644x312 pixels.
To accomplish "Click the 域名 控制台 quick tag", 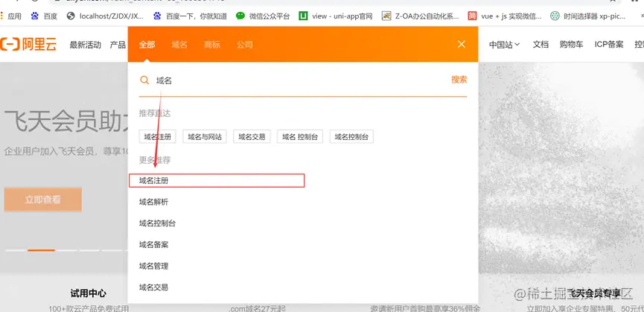I will coord(300,137).
